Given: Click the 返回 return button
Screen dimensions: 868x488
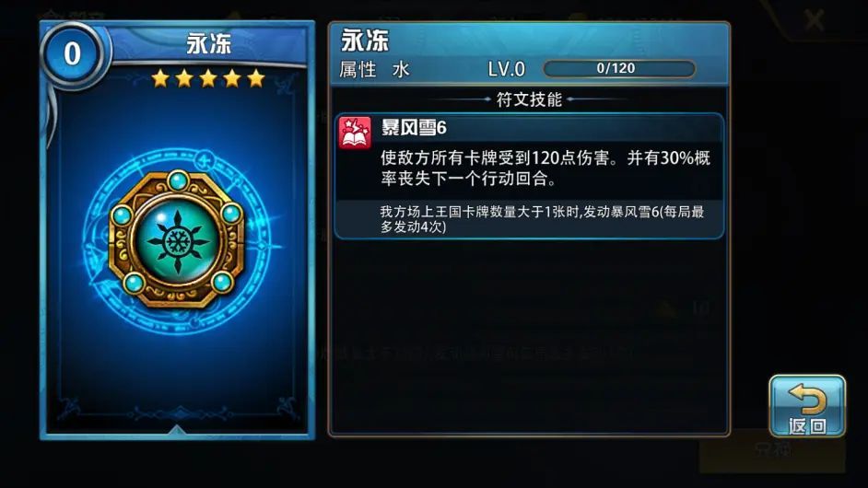Looking at the screenshot, I should click(x=807, y=407).
